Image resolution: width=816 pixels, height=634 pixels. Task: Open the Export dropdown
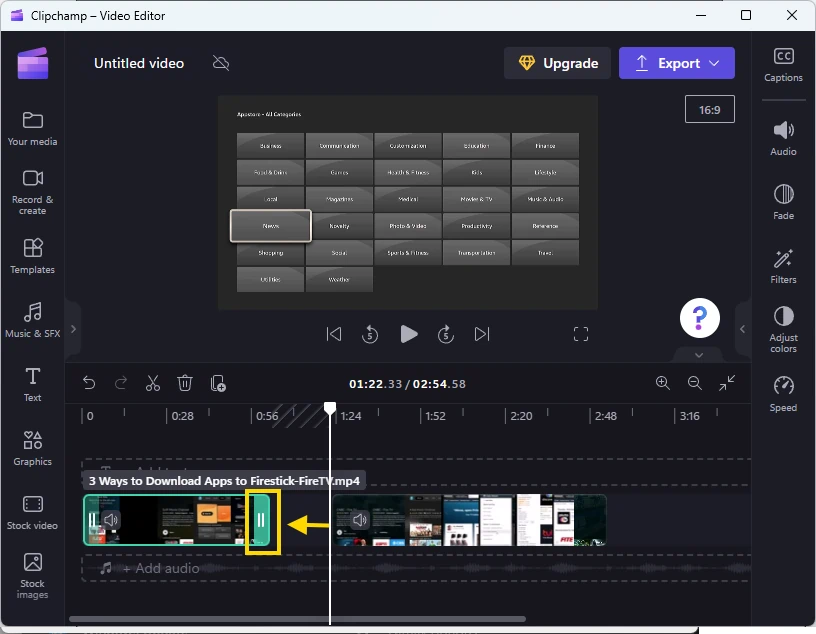(677, 63)
